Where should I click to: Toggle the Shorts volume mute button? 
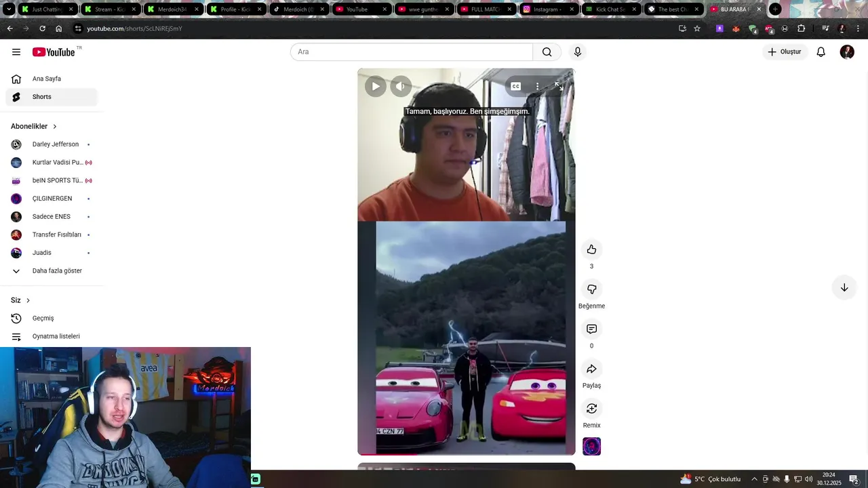coord(401,86)
